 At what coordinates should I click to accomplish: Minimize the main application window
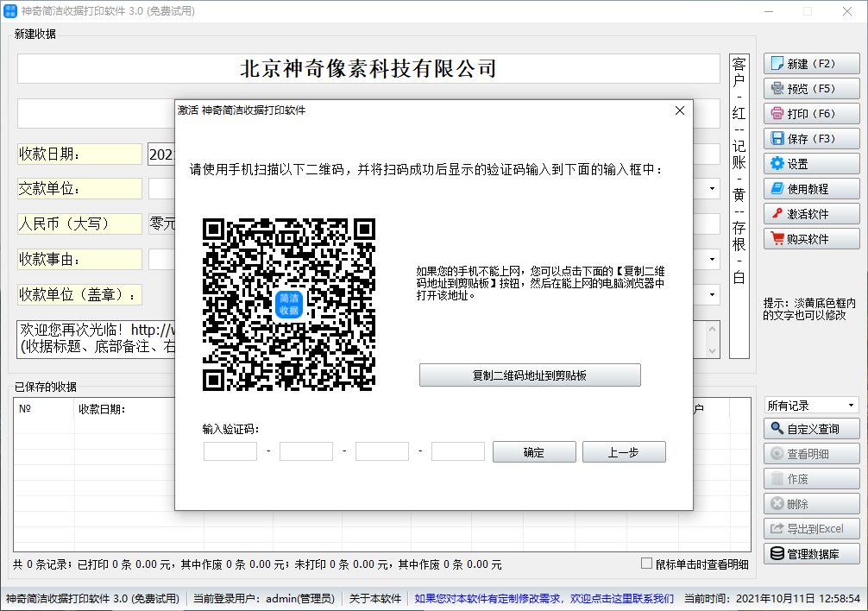coord(769,11)
